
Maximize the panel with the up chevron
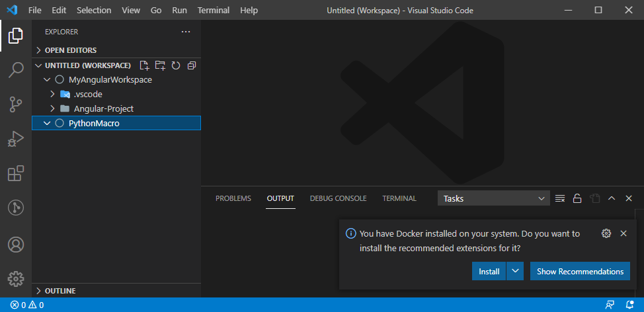click(612, 198)
